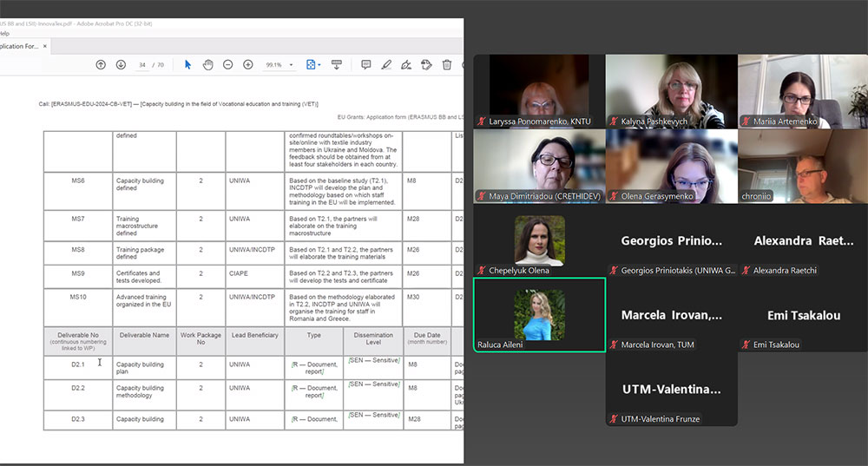
Task: Click the CIAPE lead beneficiary cell
Action: [x=254, y=277]
